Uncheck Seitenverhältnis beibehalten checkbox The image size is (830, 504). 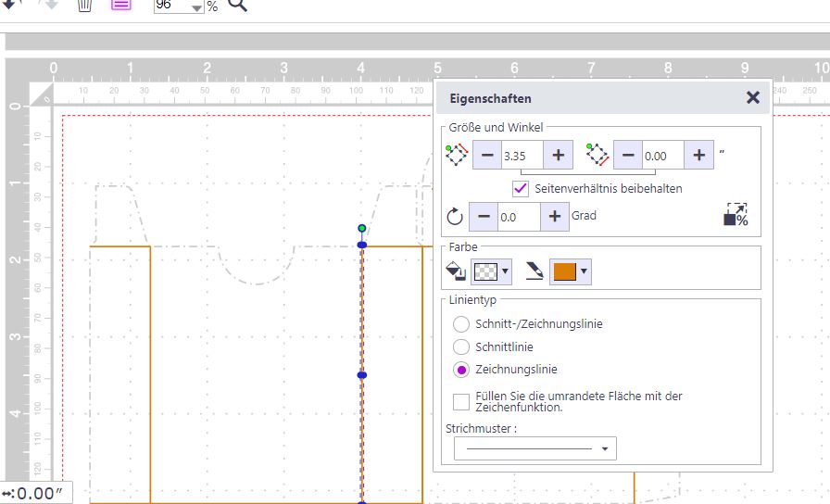click(521, 188)
